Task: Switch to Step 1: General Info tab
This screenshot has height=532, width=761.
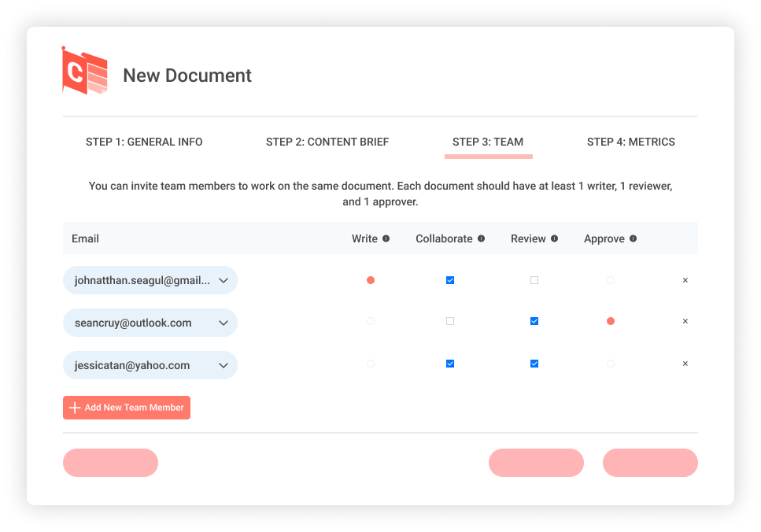Action: click(144, 142)
